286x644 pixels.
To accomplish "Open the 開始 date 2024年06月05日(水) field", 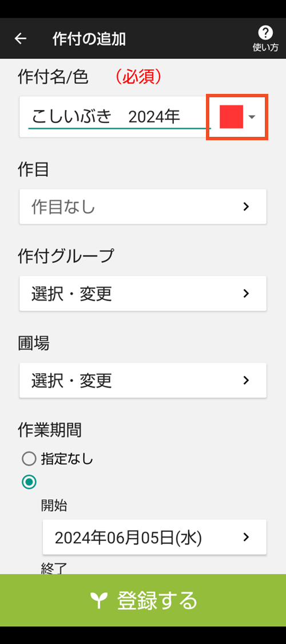I will click(154, 537).
